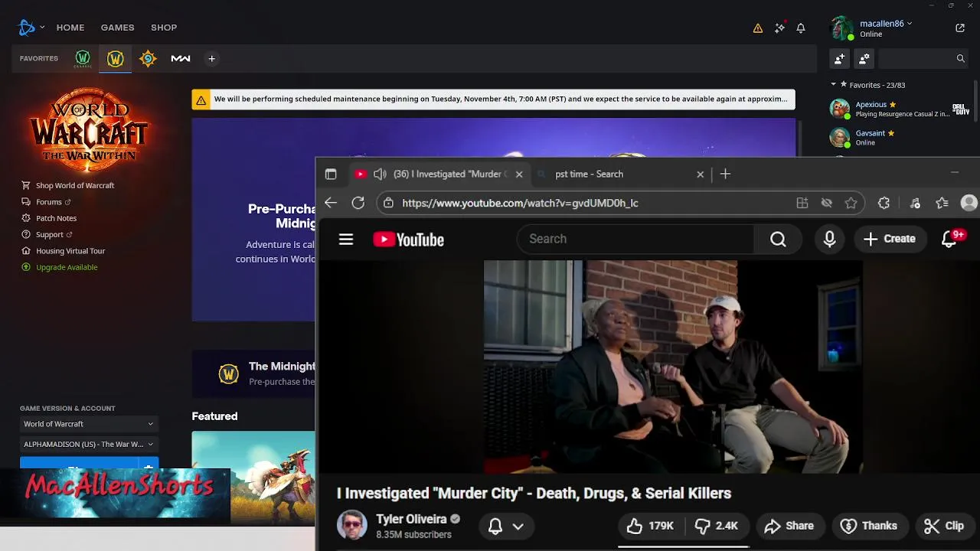Viewport: 980px width, 551px height.
Task: Click the video player frame
Action: (x=674, y=367)
